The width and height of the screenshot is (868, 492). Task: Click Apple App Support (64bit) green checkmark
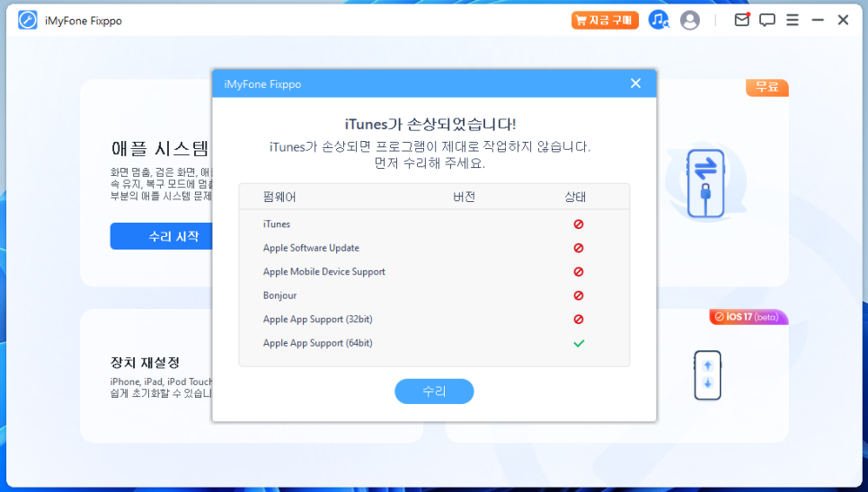[579, 343]
